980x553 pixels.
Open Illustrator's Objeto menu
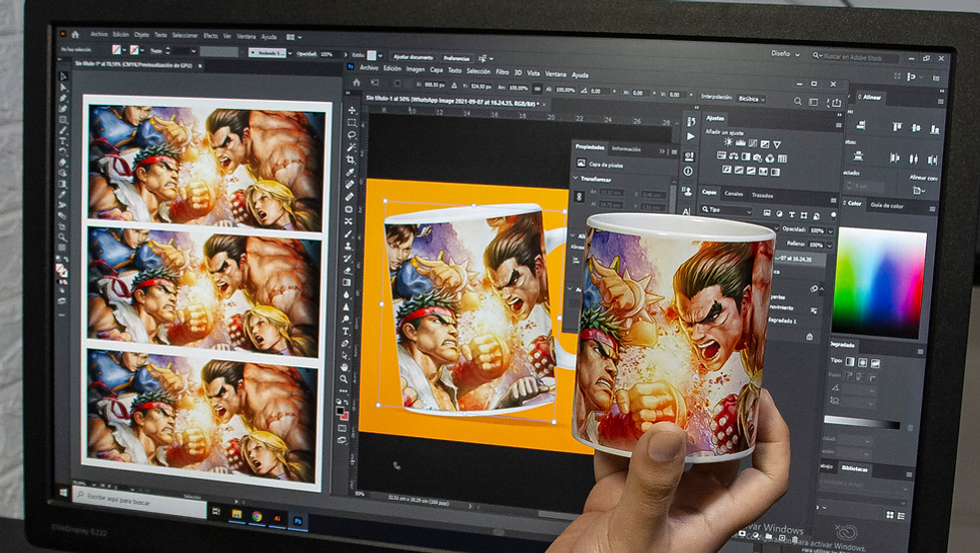[x=141, y=35]
